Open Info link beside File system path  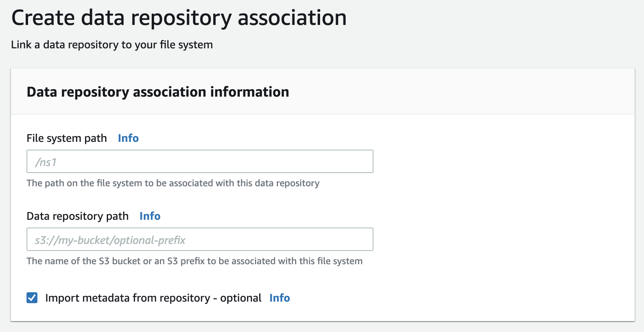point(128,138)
